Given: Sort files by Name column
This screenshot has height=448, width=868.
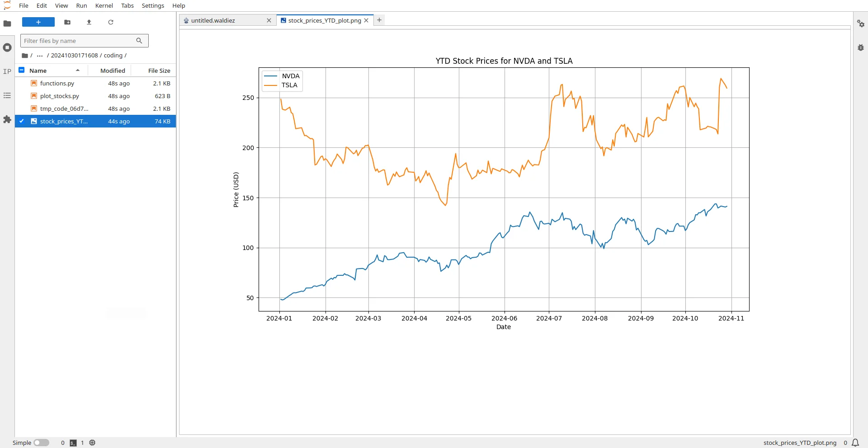Looking at the screenshot, I should (x=38, y=71).
